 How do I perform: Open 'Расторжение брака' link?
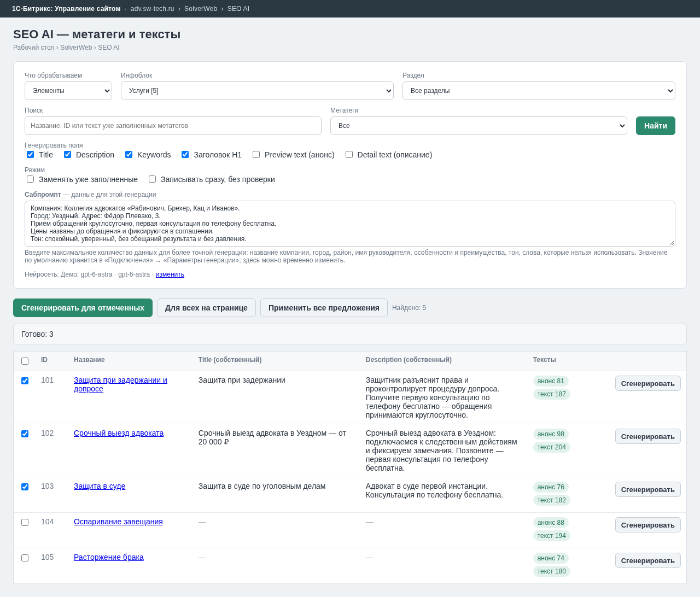click(109, 557)
